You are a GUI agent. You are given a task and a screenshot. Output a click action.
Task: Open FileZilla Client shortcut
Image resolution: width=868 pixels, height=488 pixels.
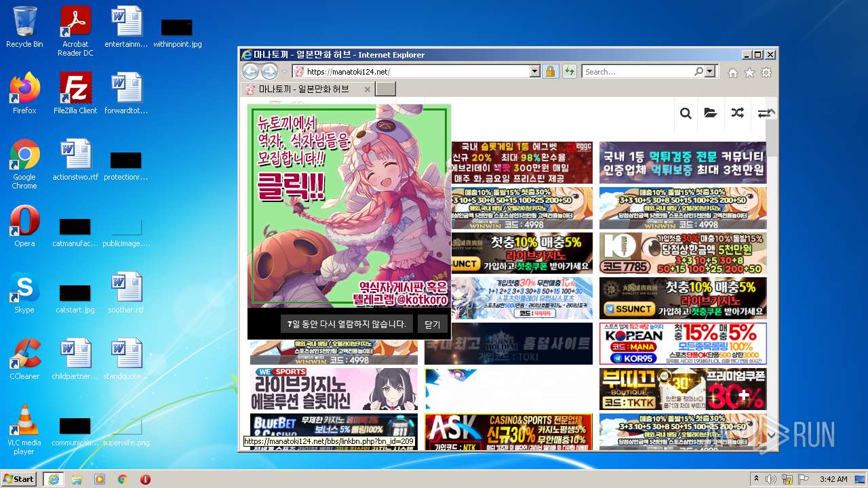click(75, 93)
